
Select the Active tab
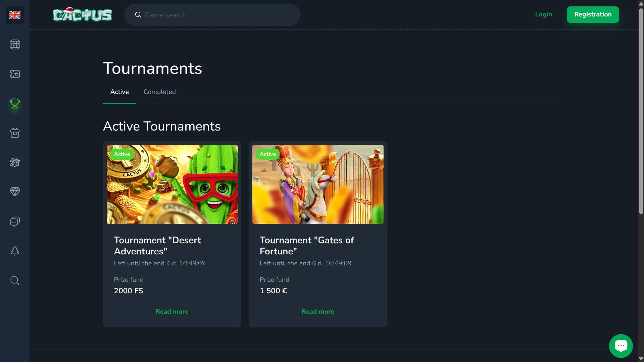(x=119, y=92)
